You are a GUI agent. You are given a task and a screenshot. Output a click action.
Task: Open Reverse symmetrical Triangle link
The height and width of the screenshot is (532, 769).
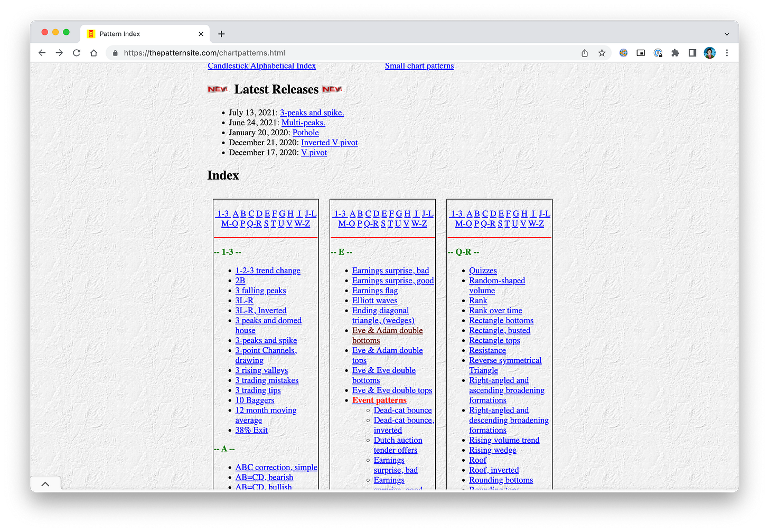pyautogui.click(x=505, y=366)
